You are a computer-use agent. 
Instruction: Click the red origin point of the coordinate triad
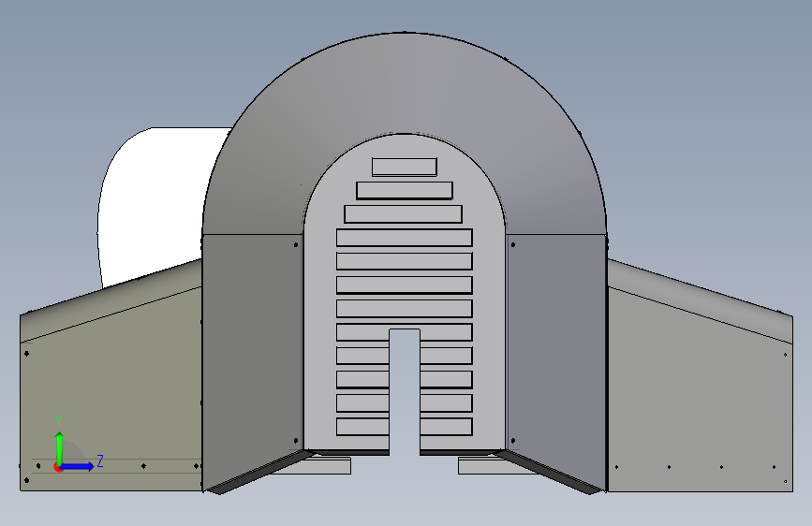[x=57, y=467]
